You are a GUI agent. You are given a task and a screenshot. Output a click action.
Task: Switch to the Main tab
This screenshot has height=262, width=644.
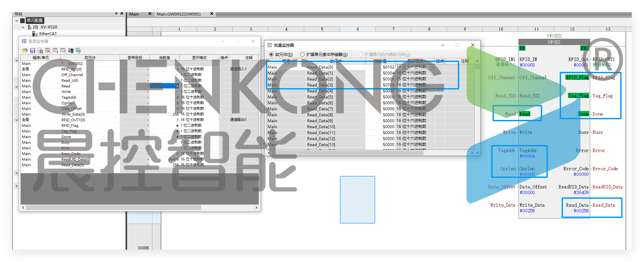[x=134, y=14]
